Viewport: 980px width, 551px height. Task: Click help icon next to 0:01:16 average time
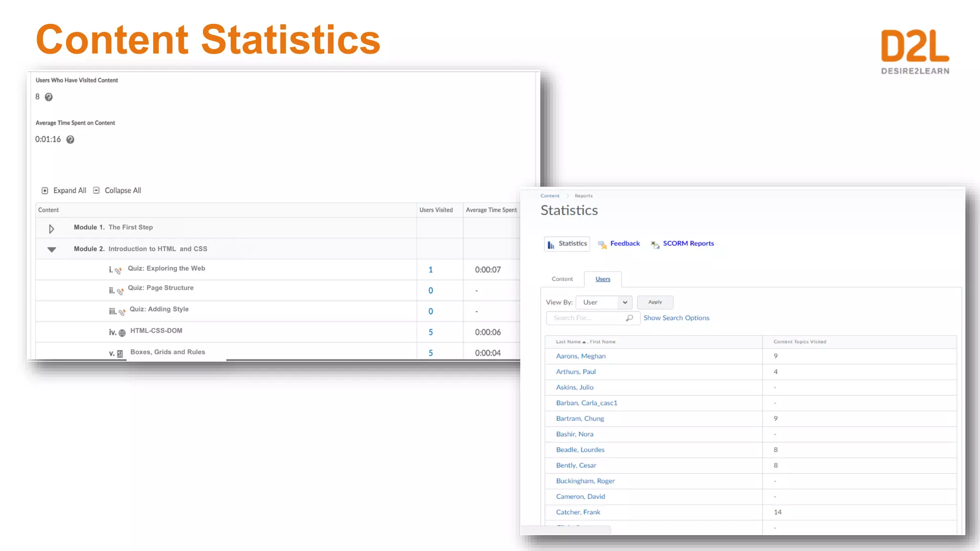point(70,140)
